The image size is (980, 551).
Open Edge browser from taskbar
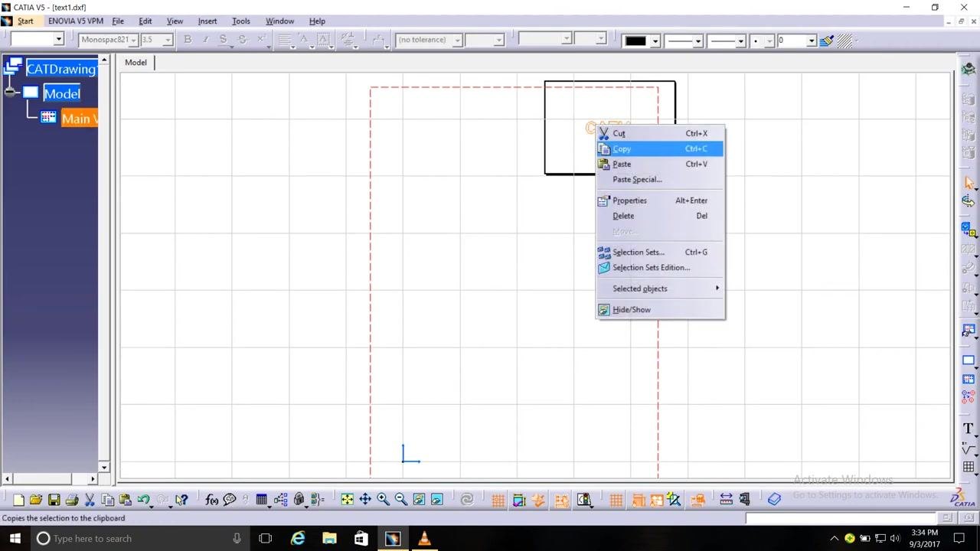coord(298,539)
